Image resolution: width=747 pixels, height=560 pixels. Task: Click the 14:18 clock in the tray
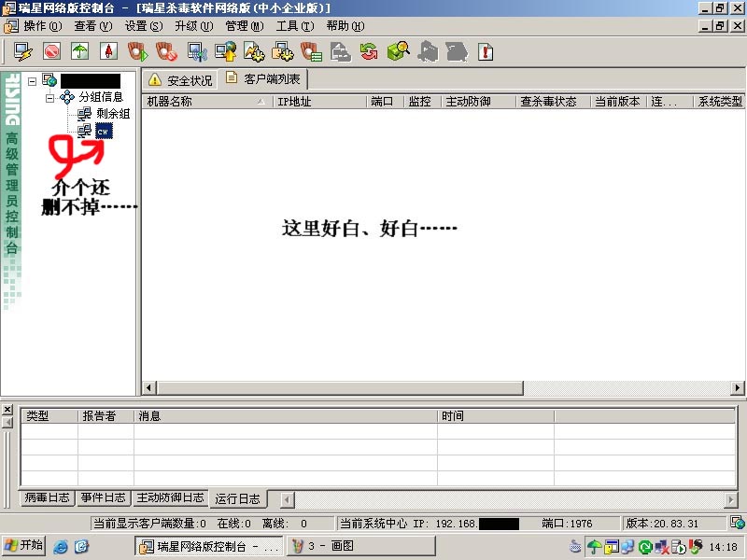coord(723,547)
